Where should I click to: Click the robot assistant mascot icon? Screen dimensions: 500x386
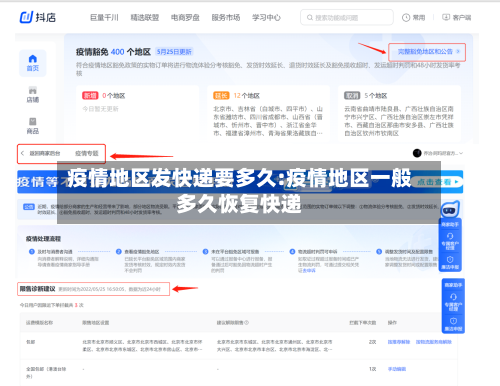pyautogui.click(x=450, y=210)
